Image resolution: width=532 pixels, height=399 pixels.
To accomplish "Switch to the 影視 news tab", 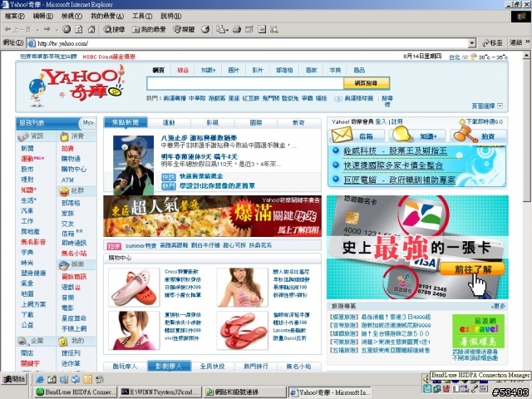I will coord(212,122).
